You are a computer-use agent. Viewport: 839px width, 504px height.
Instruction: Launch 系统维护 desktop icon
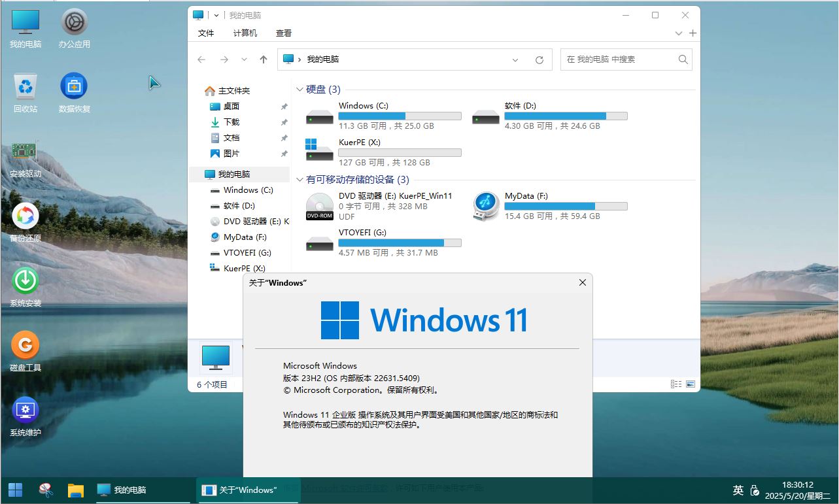click(26, 416)
